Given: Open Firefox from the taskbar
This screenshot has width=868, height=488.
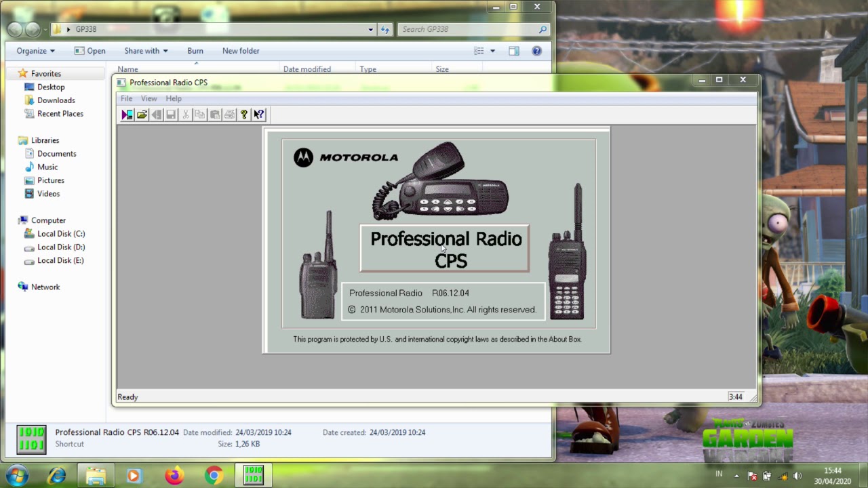Looking at the screenshot, I should [174, 476].
